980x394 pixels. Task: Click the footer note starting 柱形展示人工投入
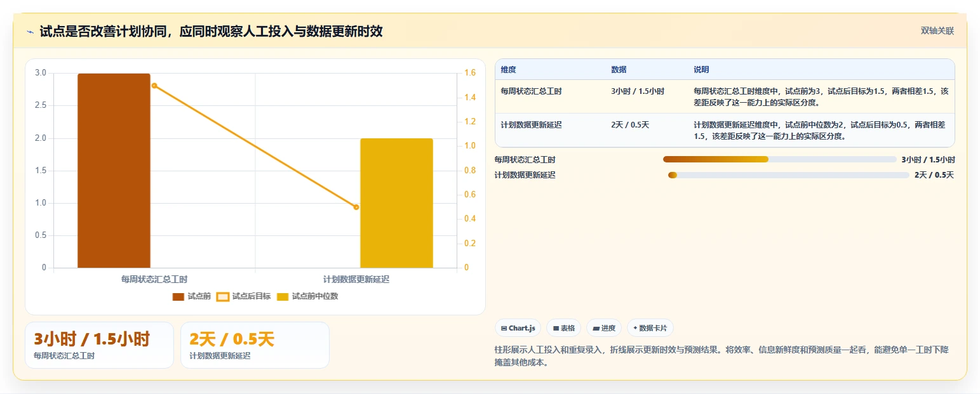click(722, 357)
